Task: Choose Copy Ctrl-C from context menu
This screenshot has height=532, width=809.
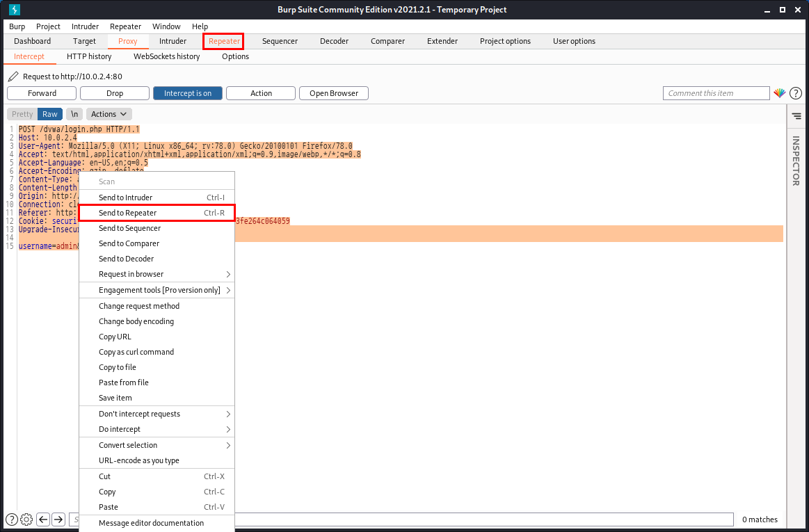Action: 157,492
